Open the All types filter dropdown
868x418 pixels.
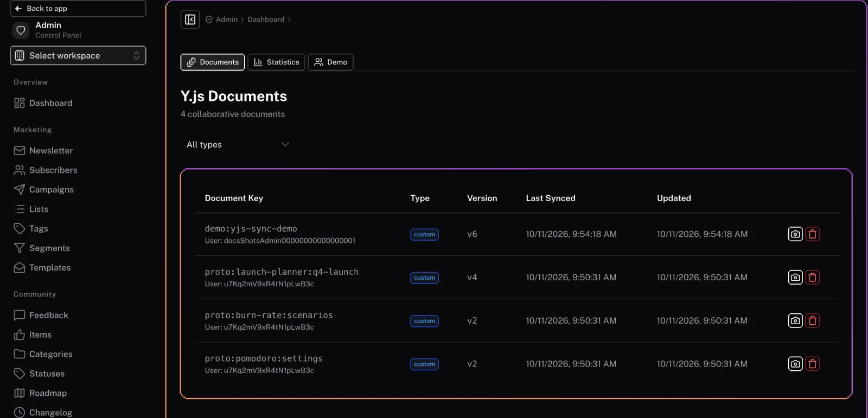(x=238, y=144)
